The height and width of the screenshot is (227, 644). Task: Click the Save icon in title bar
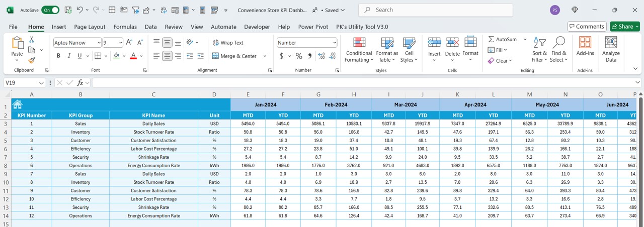(x=68, y=10)
